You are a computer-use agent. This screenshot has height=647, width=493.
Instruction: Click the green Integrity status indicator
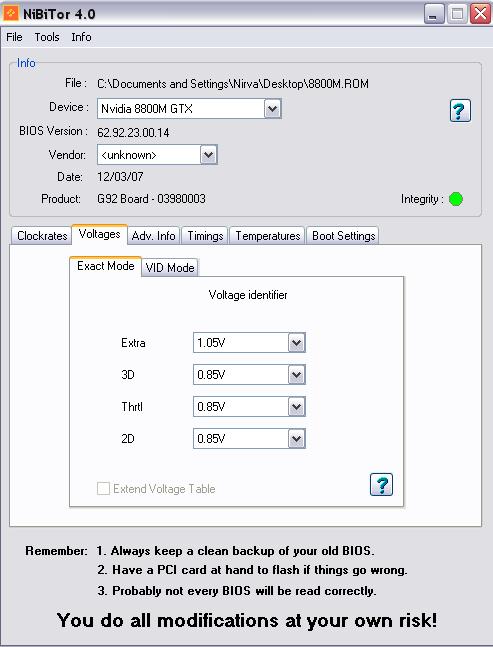coord(455,199)
